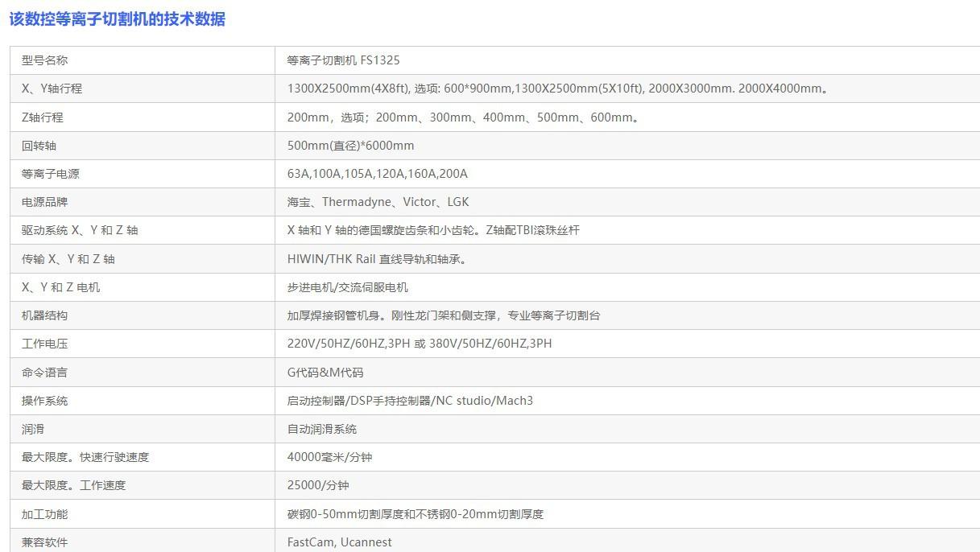Click the heading 该数控等离子切割机的技术数据
This screenshot has width=980, height=552.
[x=118, y=19]
